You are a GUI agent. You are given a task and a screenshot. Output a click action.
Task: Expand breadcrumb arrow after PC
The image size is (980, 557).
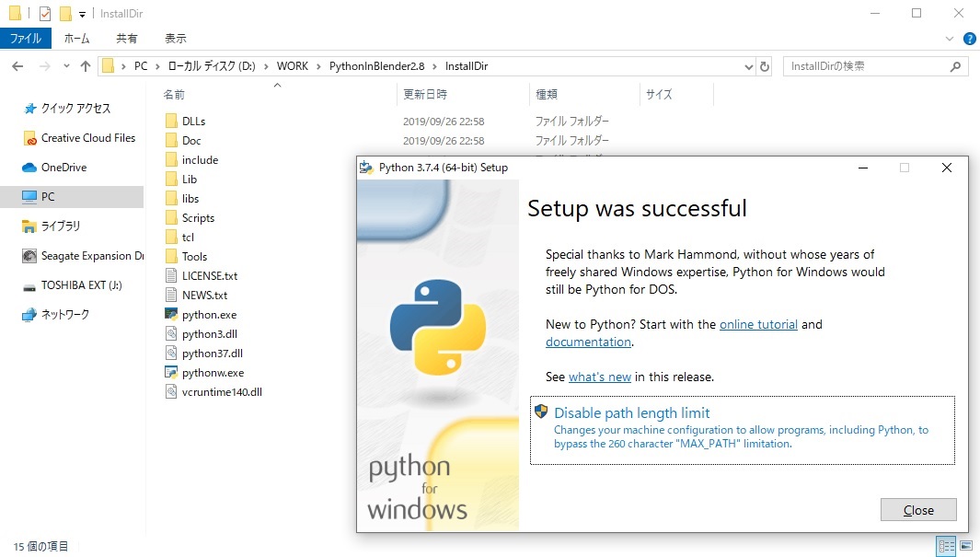156,66
